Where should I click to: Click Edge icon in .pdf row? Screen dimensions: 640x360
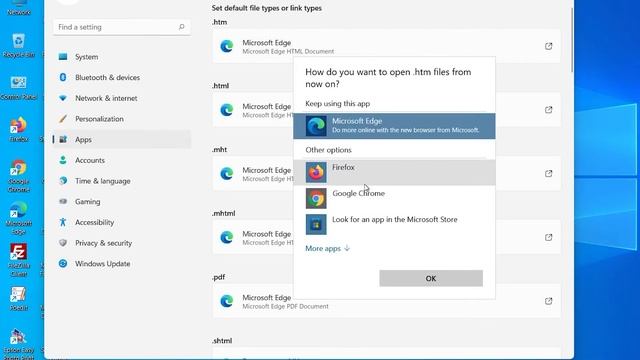point(227,301)
